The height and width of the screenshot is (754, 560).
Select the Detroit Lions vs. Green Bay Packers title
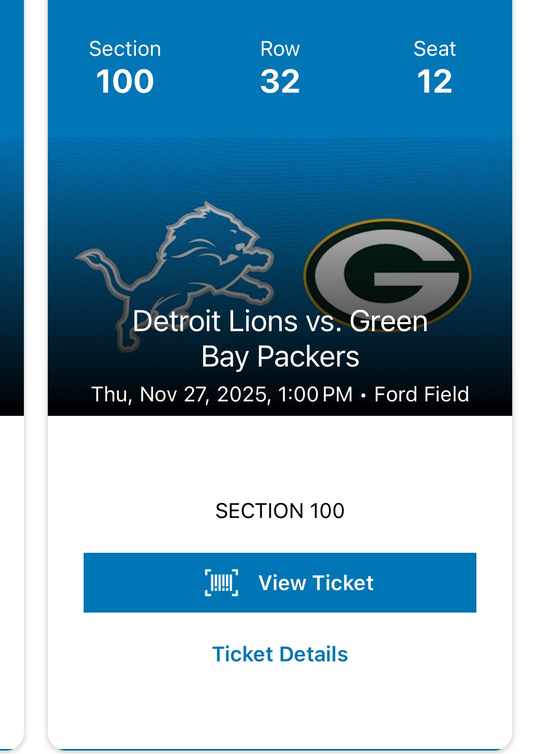coord(280,339)
